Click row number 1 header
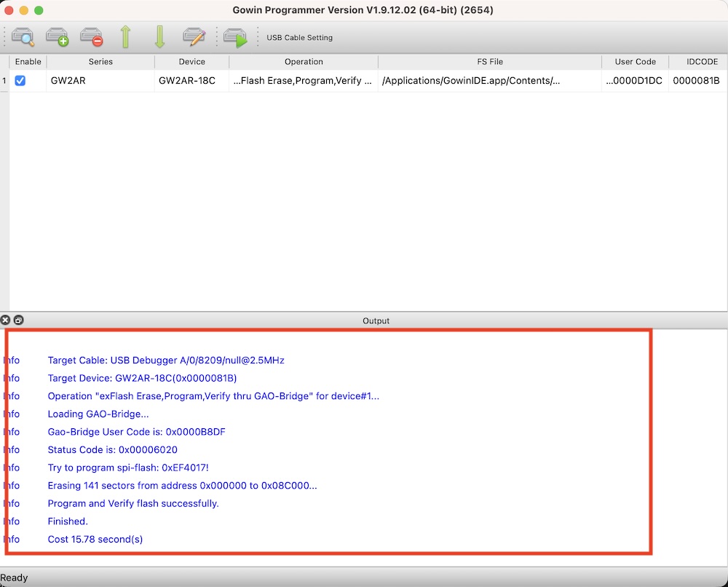This screenshot has height=587, width=728. [x=4, y=81]
